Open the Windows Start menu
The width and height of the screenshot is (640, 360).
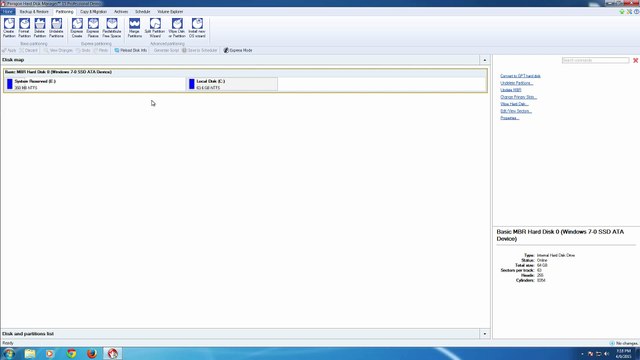[x=9, y=353]
